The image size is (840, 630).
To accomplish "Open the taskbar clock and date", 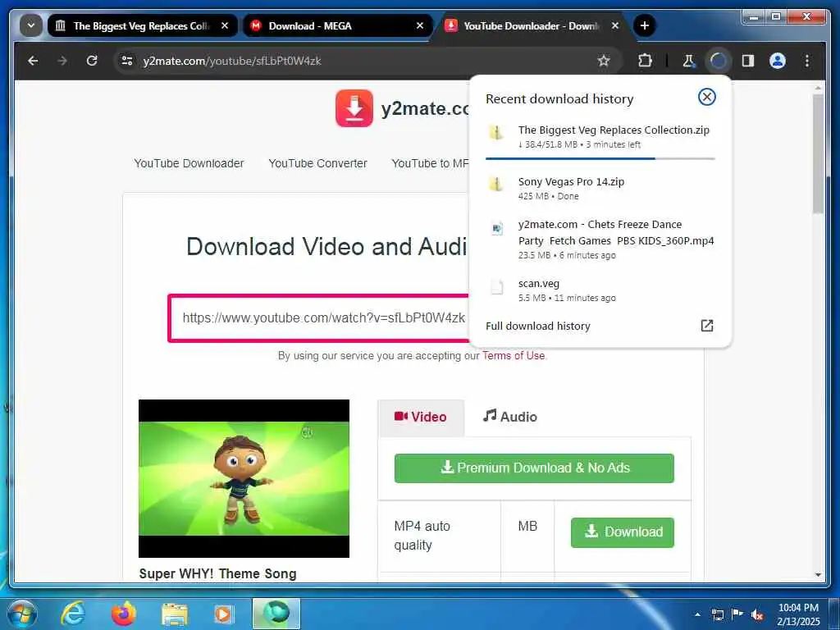I will 798,614.
